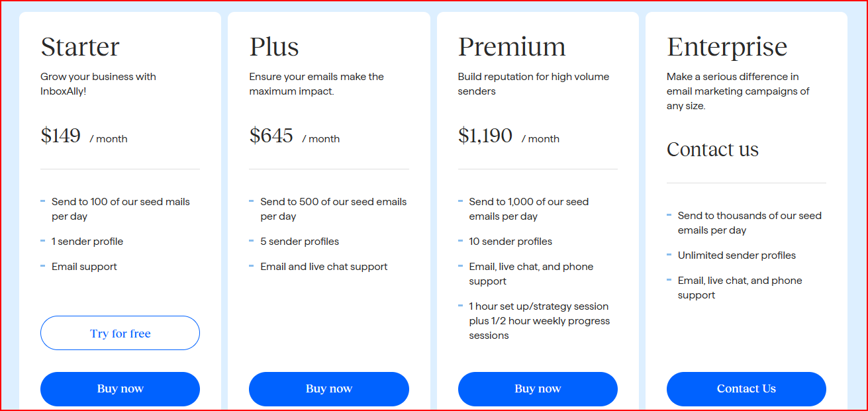Select the Plus plan heading

tap(274, 46)
